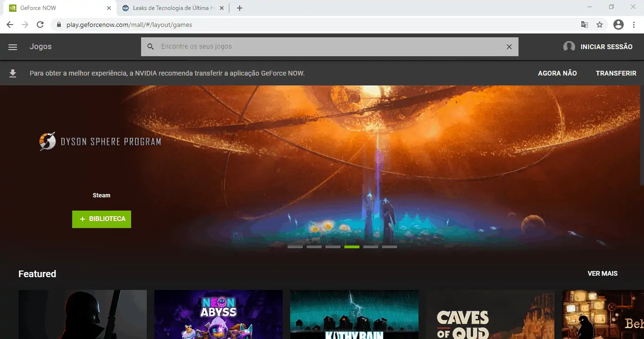
Task: Click the INICIAR SESSÃO button
Action: coord(606,47)
